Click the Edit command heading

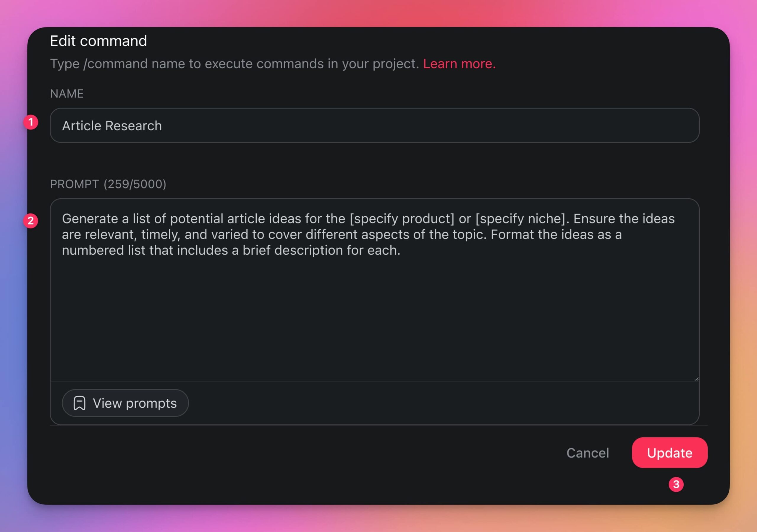[98, 41]
